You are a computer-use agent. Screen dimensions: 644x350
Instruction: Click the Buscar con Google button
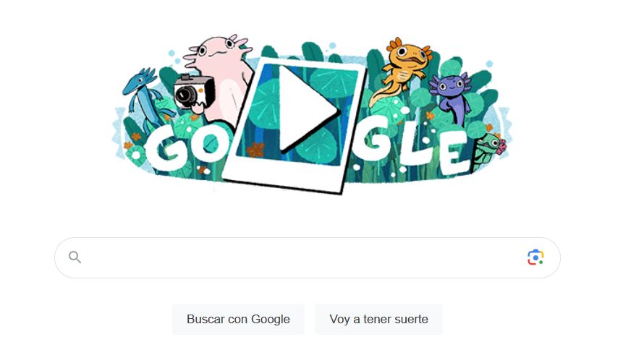click(x=238, y=319)
